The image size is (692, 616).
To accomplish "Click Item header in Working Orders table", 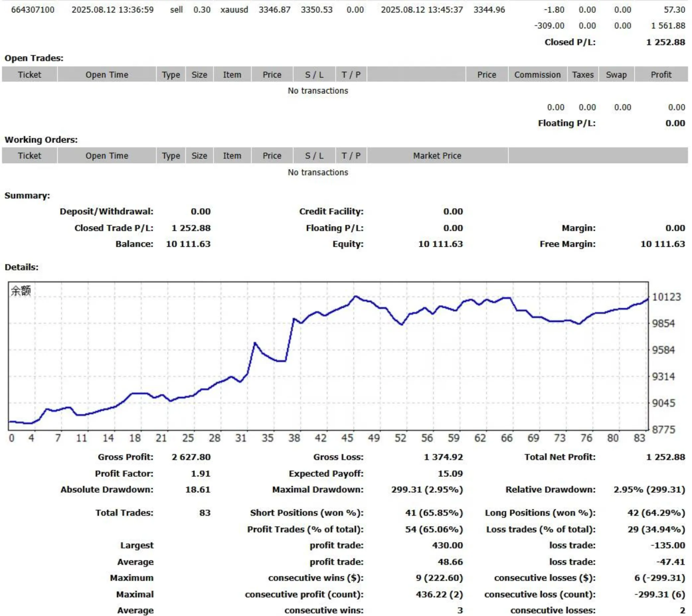I will (232, 156).
